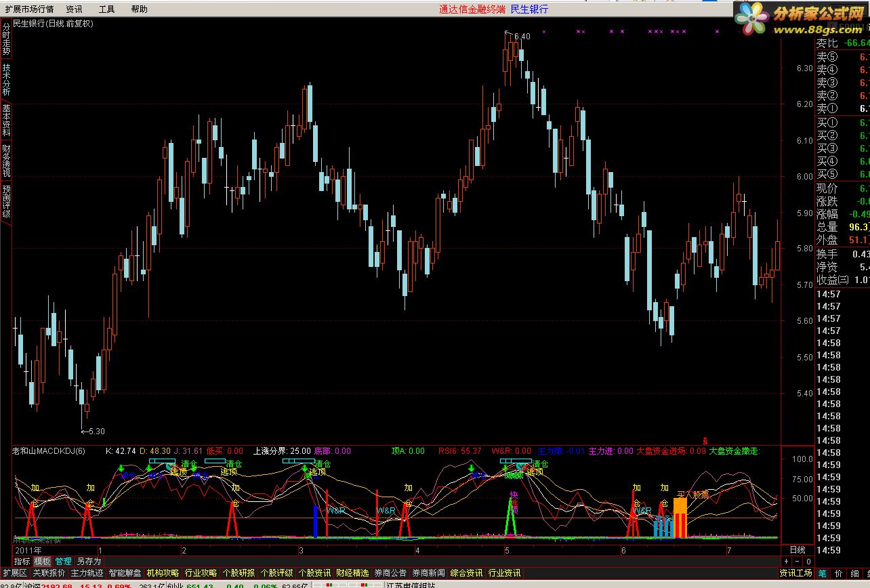Screen dimensions: 870x588
Task: Open the 财经精选 bottom tab
Action: pos(352,573)
